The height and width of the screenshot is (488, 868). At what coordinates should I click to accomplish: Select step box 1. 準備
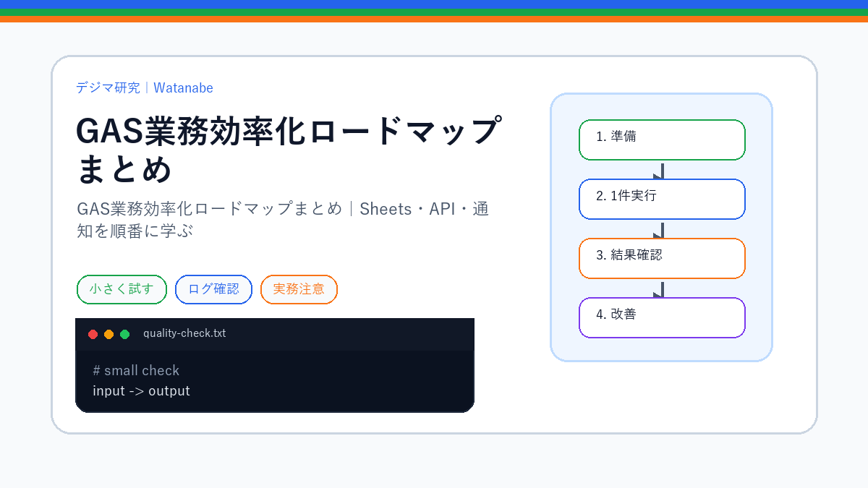pos(662,140)
